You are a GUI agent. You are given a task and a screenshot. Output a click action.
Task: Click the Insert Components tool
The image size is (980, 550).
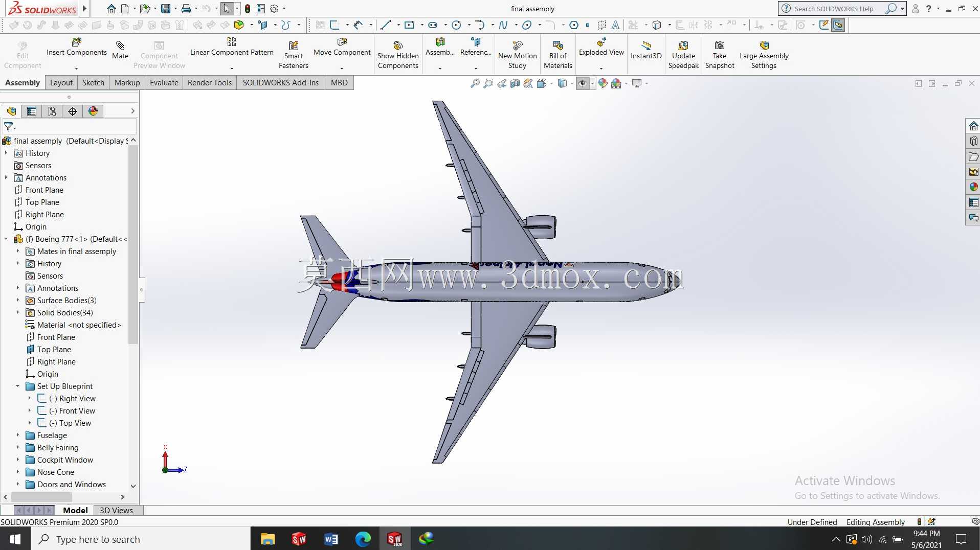click(77, 47)
